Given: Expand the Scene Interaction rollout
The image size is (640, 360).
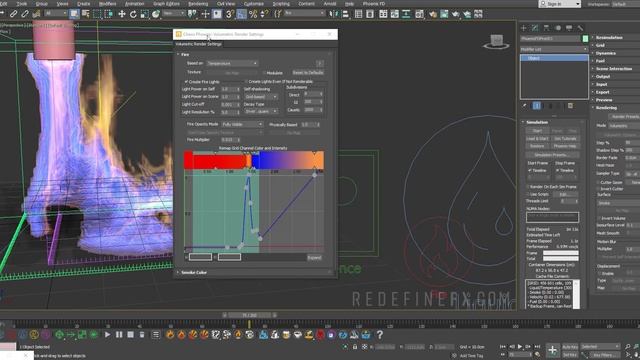Looking at the screenshot, I should [613, 69].
